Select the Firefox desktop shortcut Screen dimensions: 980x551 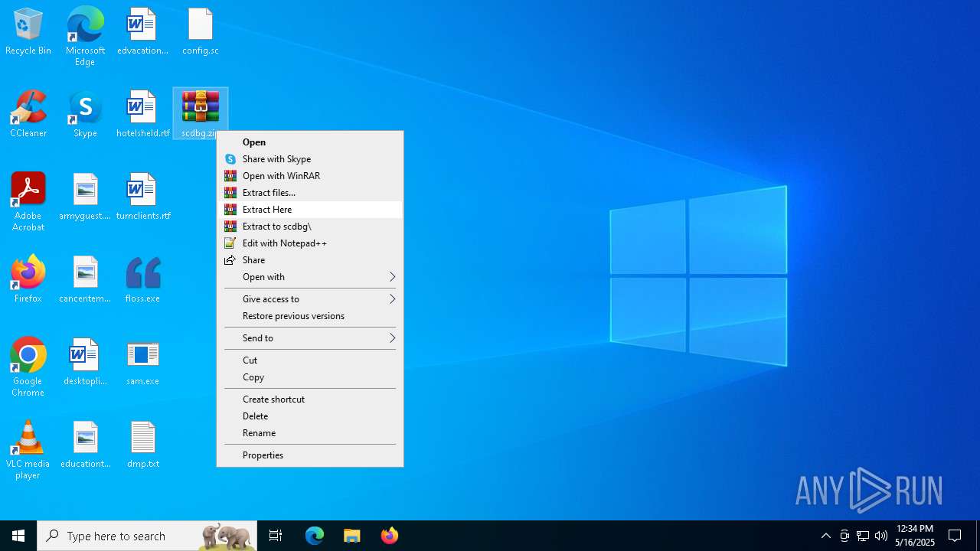[x=28, y=280]
